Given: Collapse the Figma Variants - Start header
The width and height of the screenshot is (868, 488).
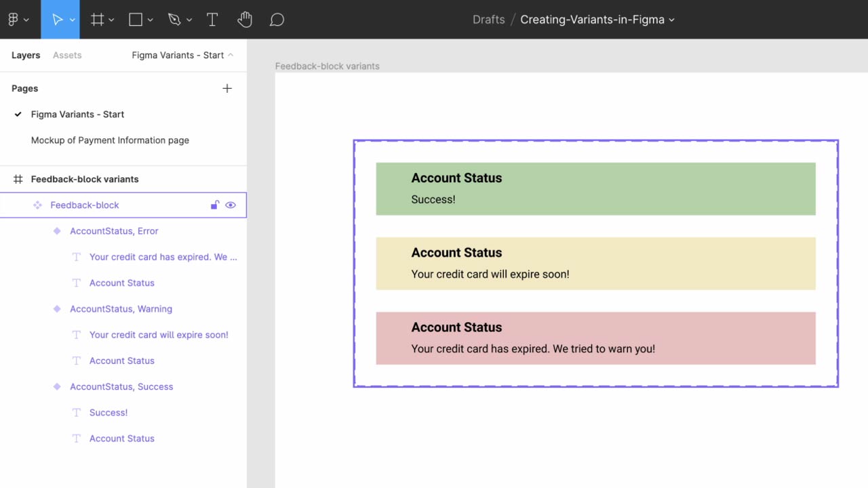Looking at the screenshot, I should [230, 55].
